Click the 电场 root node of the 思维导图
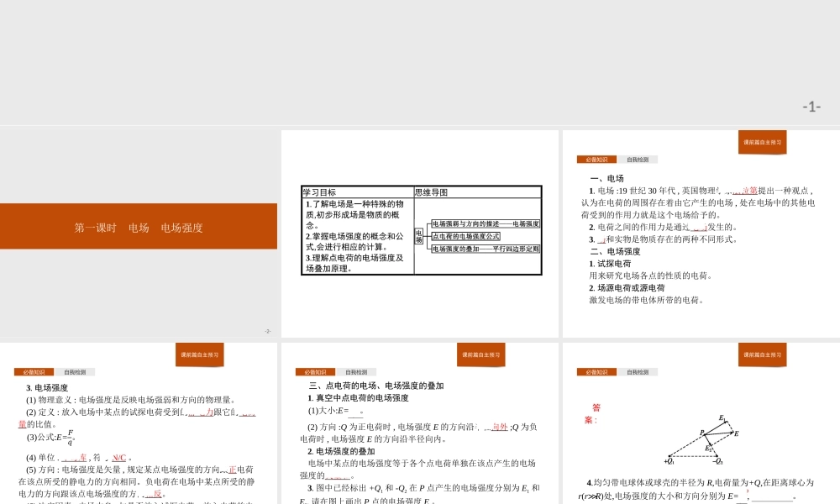 click(x=418, y=235)
